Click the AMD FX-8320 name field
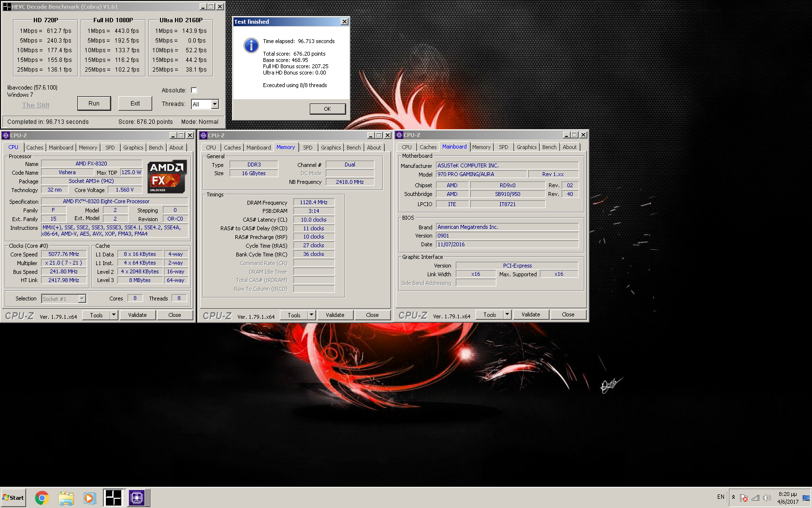 point(91,164)
